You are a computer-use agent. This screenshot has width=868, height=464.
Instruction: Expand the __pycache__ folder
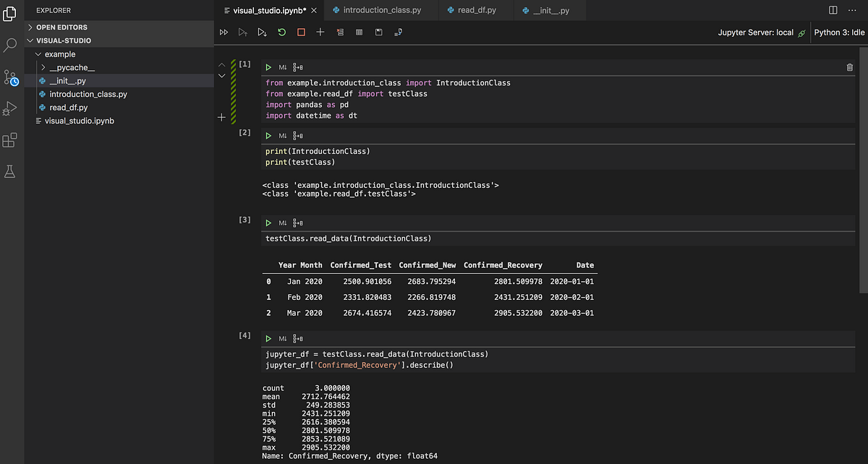[x=72, y=67]
